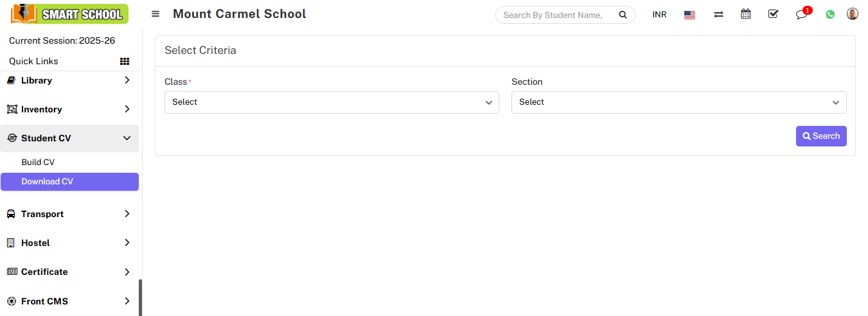Click the purple Search button

820,136
